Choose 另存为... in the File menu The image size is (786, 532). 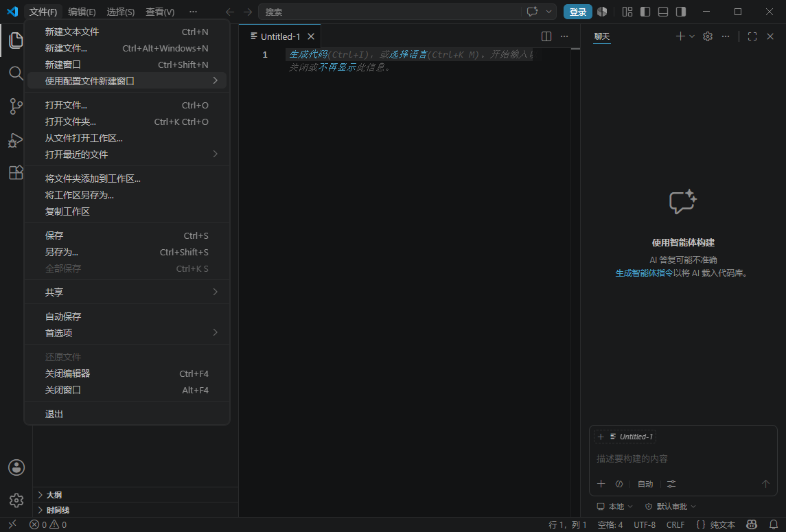127,252
